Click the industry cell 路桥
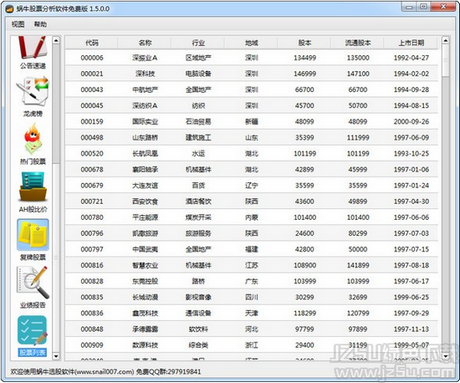Screen dimensions: 460x383 [198, 281]
